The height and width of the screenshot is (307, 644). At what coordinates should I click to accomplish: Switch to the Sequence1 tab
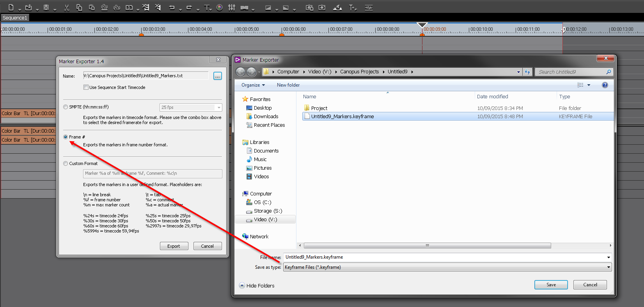coord(15,18)
